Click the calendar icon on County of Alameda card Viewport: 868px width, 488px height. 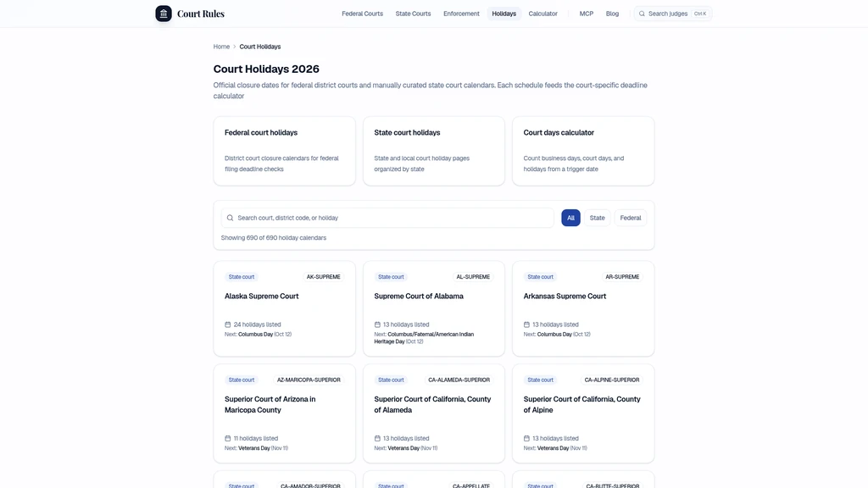click(377, 438)
